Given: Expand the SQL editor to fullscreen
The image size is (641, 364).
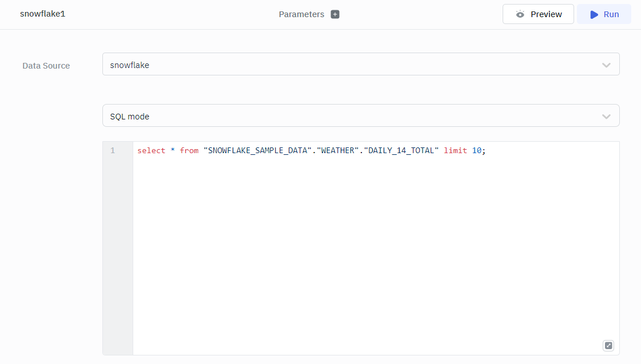Looking at the screenshot, I should click(x=608, y=345).
